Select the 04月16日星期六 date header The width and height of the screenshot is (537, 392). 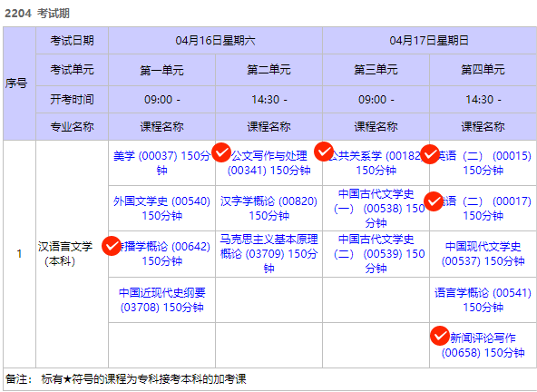pyautogui.click(x=215, y=41)
